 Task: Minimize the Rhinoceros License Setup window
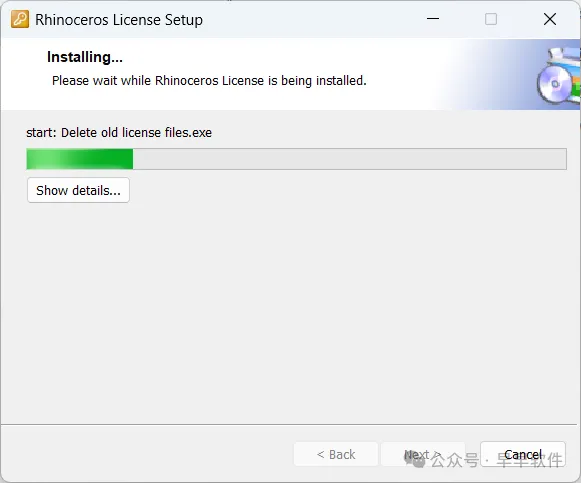433,19
